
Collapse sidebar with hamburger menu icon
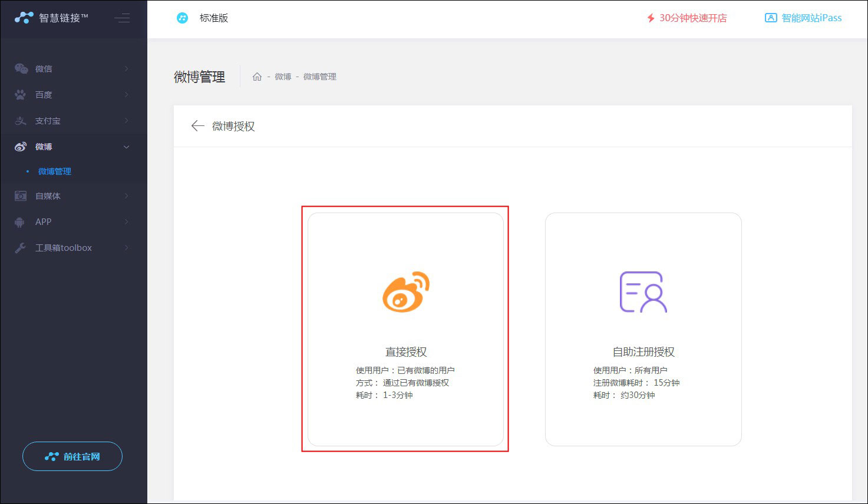122,18
